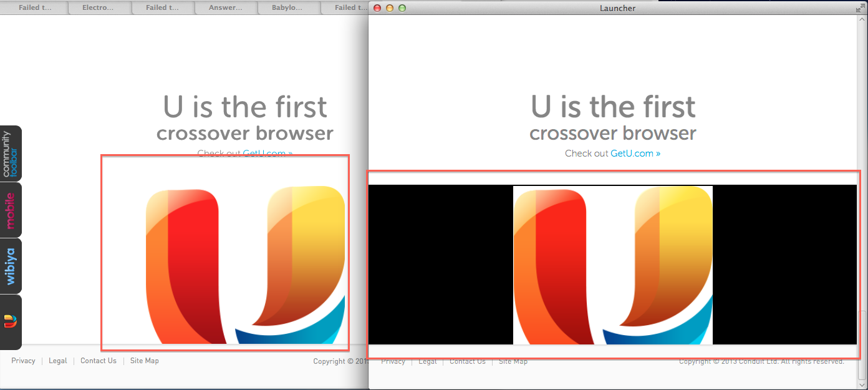Click the U logo image inside Launcher window
868x390 pixels.
(612, 265)
